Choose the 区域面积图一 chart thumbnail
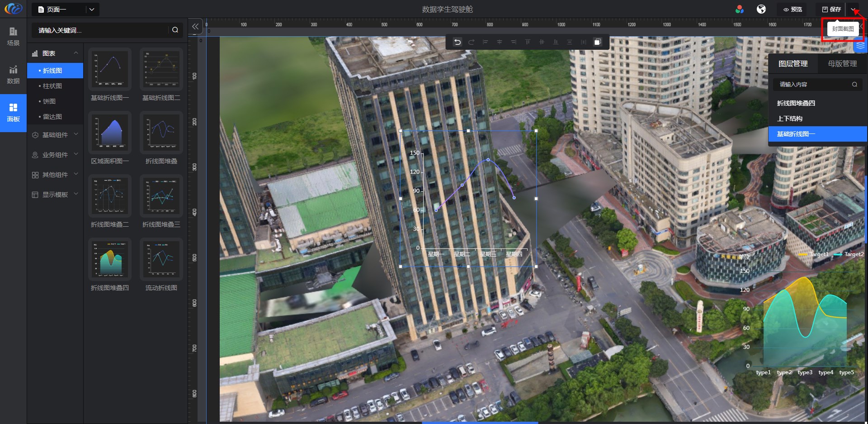Image resolution: width=868 pixels, height=424 pixels. coord(110,133)
